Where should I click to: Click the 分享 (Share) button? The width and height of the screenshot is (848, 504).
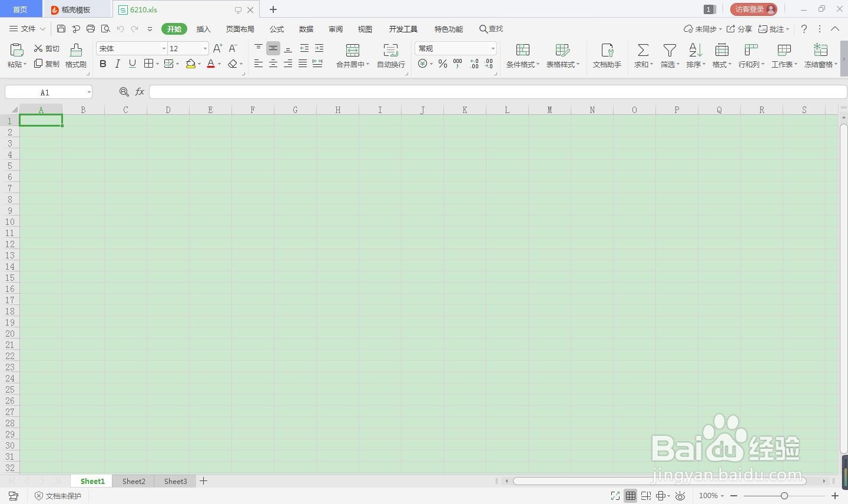740,29
